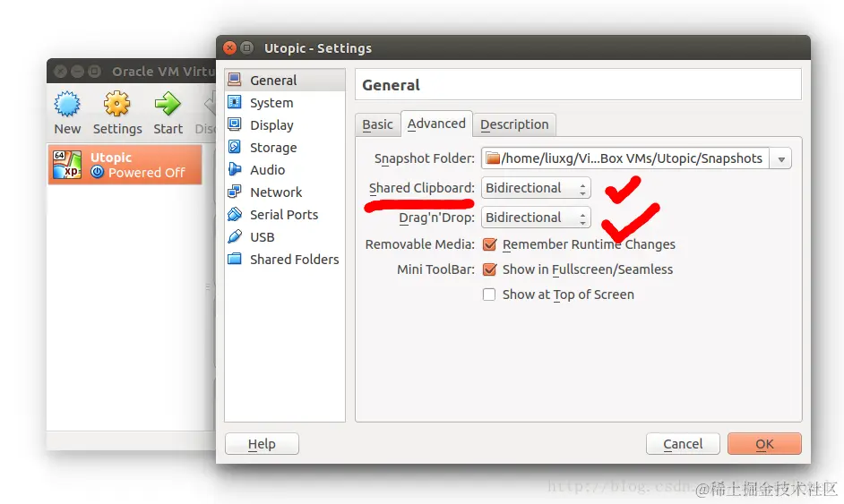The image size is (844, 504).
Task: Open the General settings category
Action: point(285,81)
